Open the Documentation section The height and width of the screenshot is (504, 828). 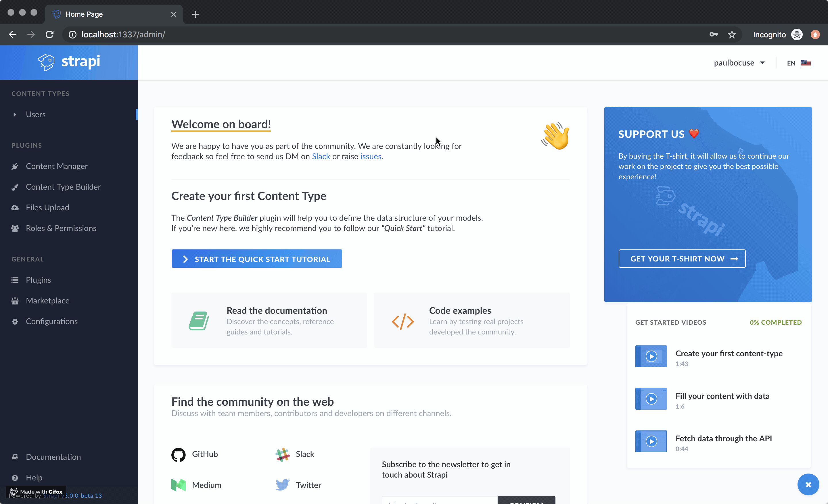click(53, 457)
